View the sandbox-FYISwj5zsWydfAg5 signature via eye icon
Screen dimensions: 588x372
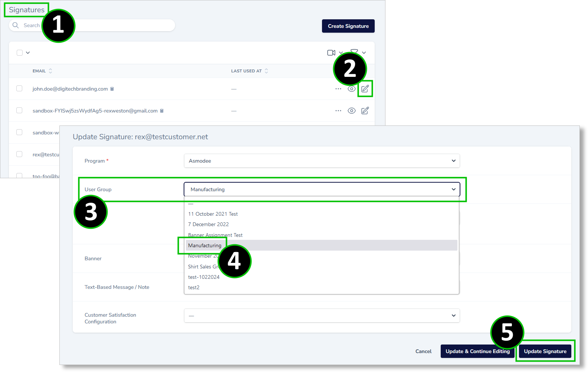point(352,111)
